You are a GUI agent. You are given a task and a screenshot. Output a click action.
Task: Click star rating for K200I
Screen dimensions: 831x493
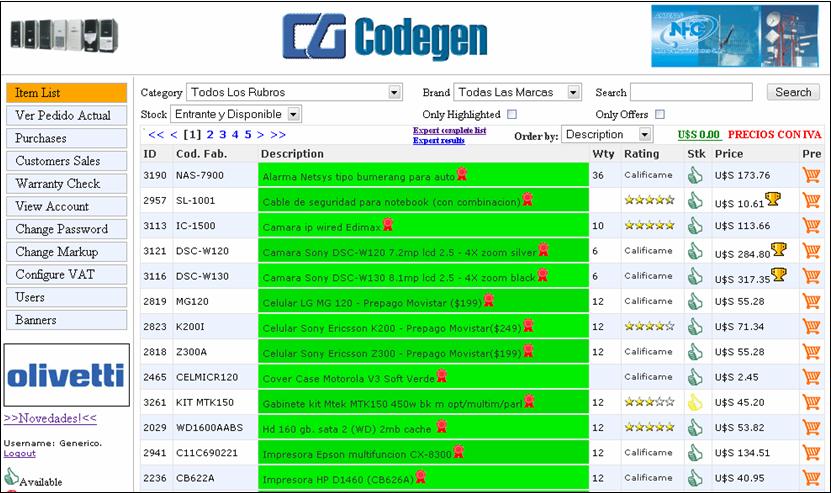(x=649, y=327)
